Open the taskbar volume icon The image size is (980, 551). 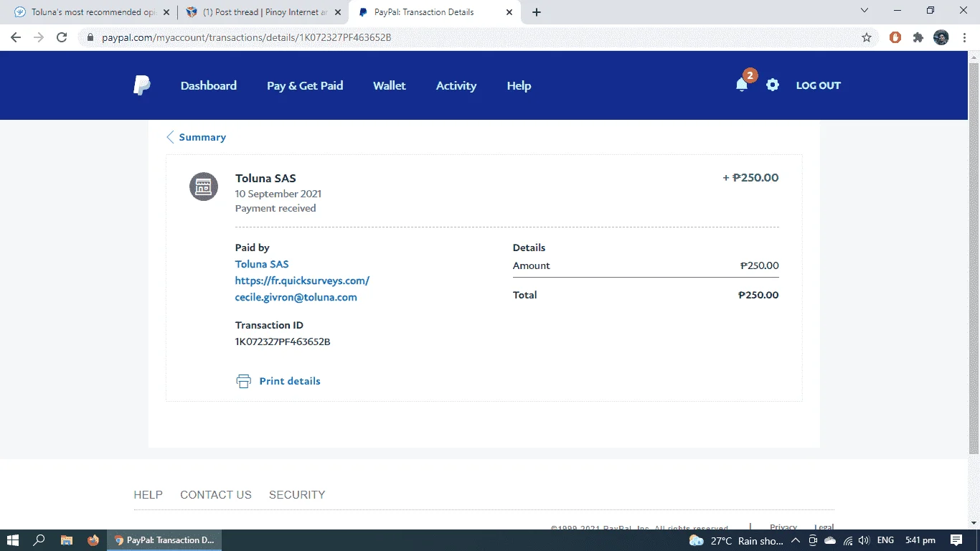[864, 540]
